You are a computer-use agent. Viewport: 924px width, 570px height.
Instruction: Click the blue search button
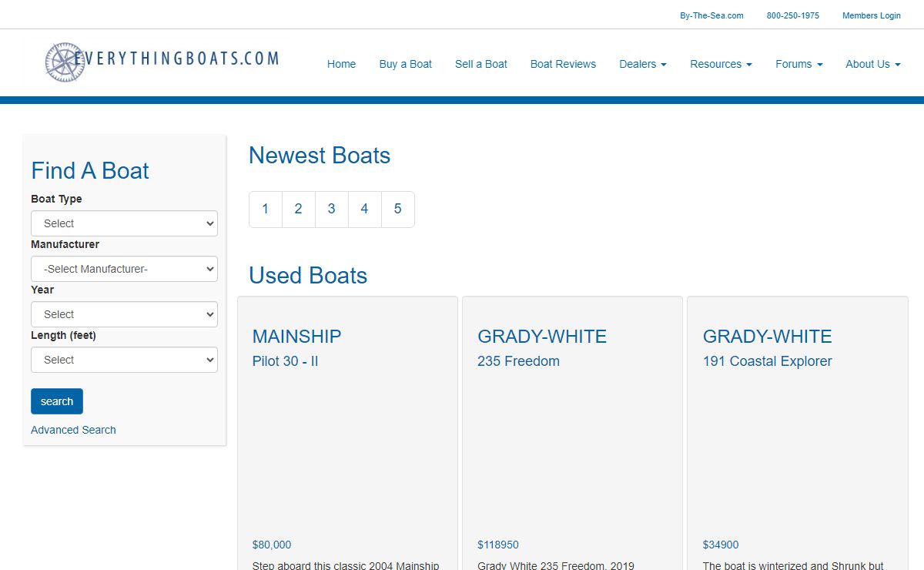pos(57,401)
